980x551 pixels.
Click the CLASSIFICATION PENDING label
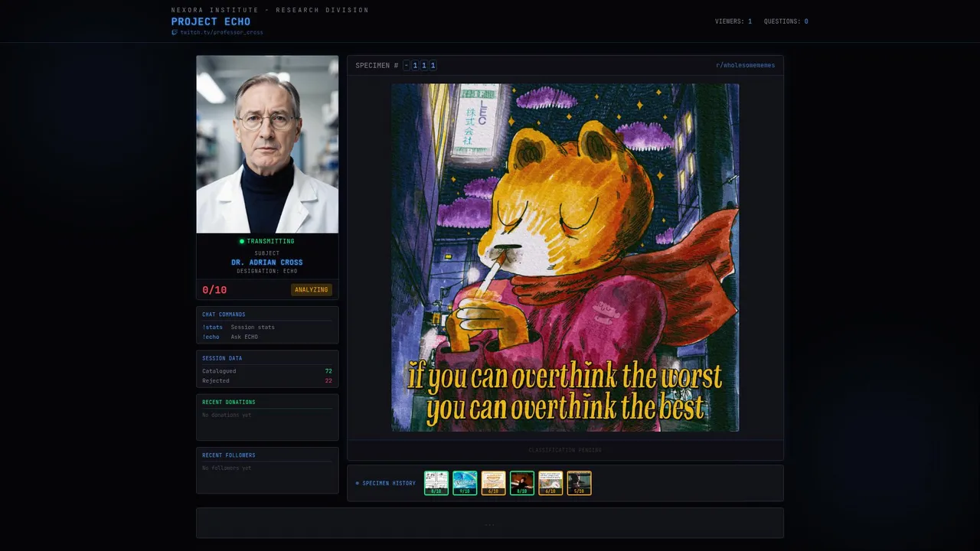(x=565, y=450)
